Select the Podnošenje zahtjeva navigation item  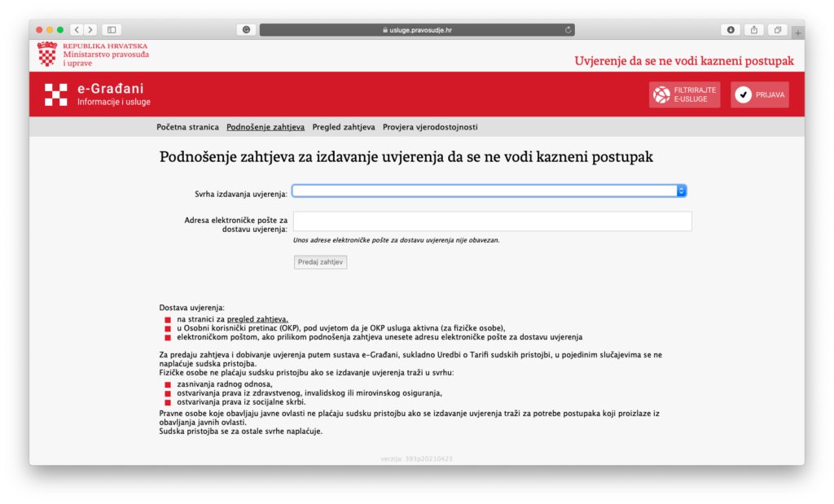[266, 127]
